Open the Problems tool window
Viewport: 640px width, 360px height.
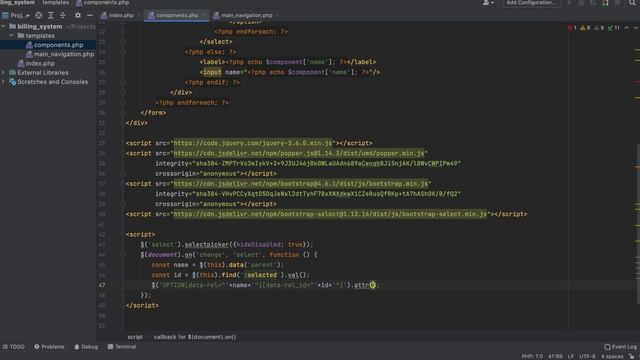[49, 347]
